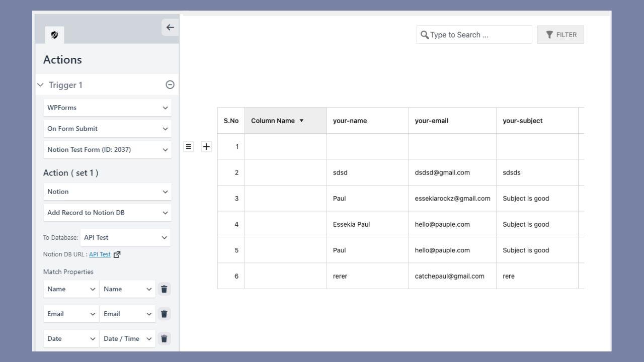Viewport: 644px width, 362px height.
Task: Click the plugin logo tab icon
Action: (x=54, y=35)
